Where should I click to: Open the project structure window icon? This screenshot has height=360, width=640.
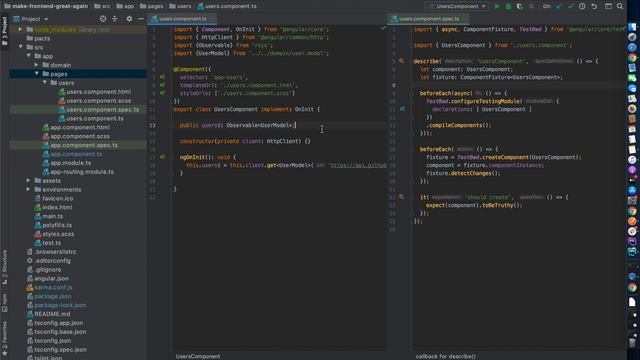(608, 6)
